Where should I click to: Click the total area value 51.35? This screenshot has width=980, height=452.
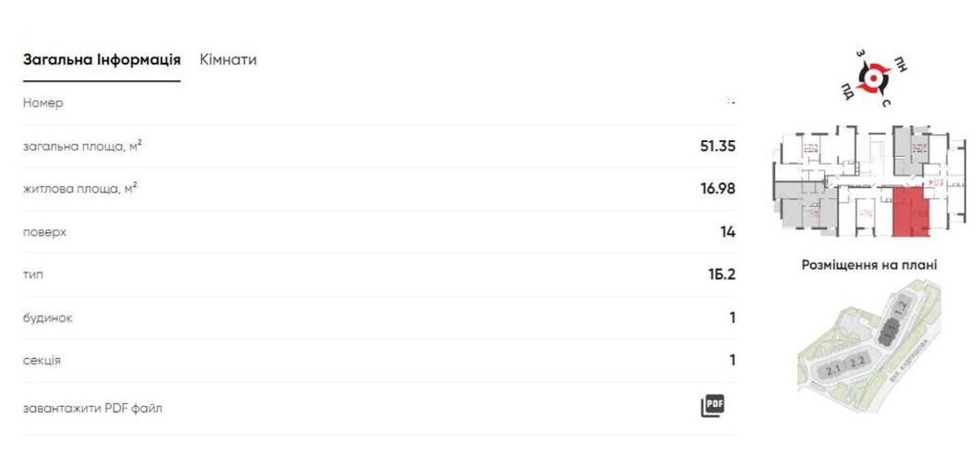point(718,146)
